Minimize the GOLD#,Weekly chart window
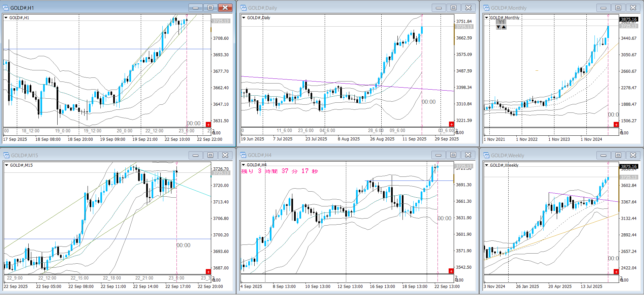The height and width of the screenshot is (295, 644). click(x=603, y=155)
